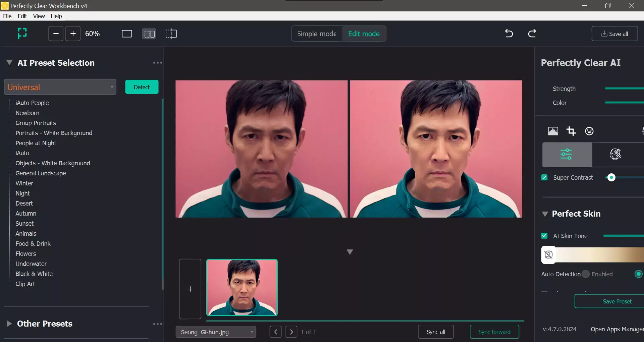Go to next image
This screenshot has height=342, width=644.
(291, 332)
